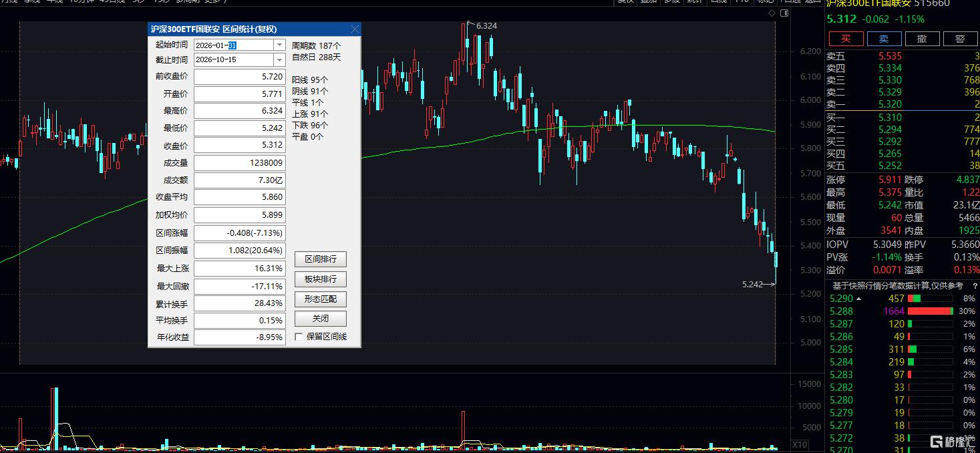
Task: Click the 6.324 high price label on chart
Action: click(487, 25)
